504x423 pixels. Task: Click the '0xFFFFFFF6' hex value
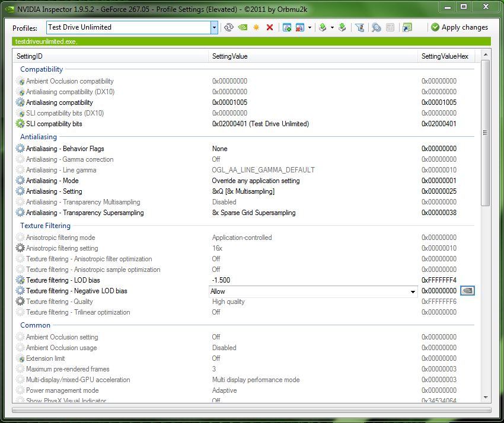(439, 302)
